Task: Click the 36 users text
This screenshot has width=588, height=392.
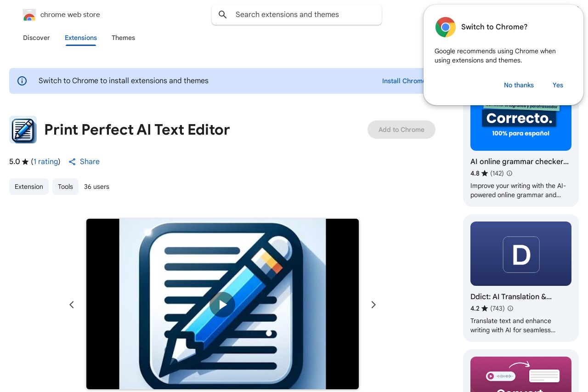Action: 96,187
